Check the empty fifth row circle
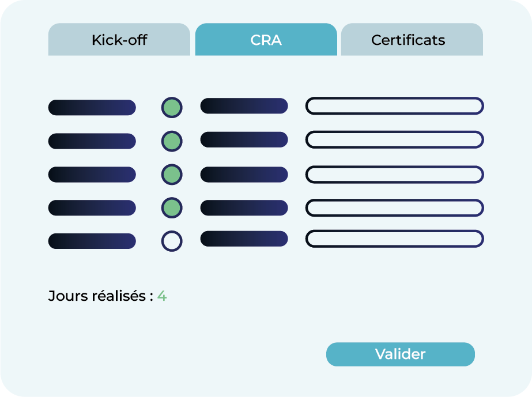 [x=172, y=241]
